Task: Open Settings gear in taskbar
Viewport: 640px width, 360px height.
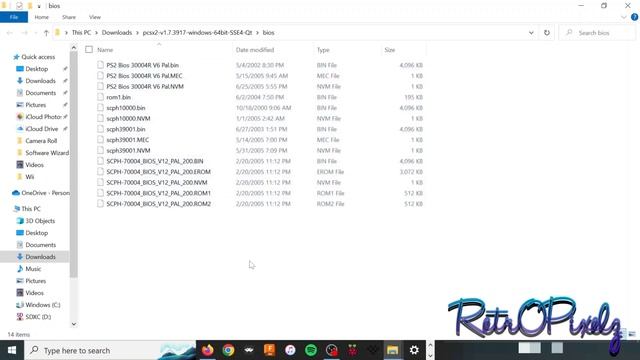Action: [x=414, y=350]
